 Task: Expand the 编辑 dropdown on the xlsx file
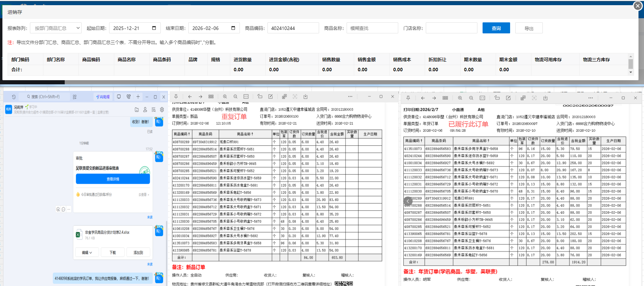(87, 253)
